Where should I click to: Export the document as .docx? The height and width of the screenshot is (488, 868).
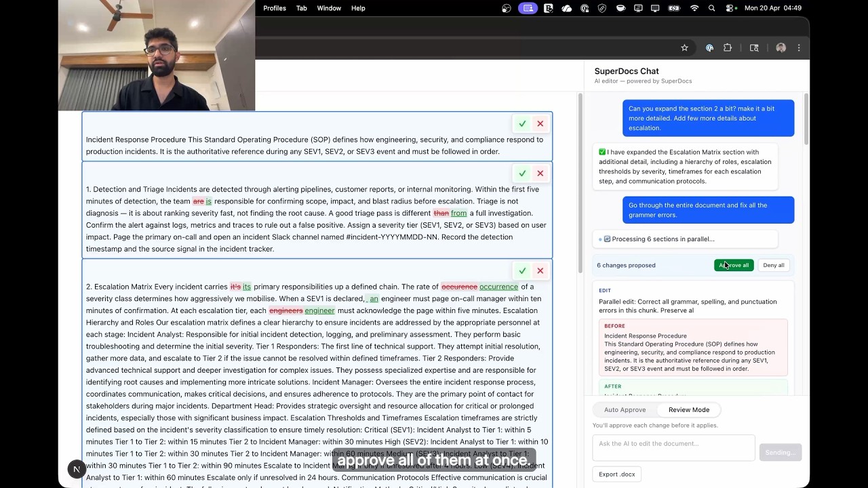click(617, 474)
